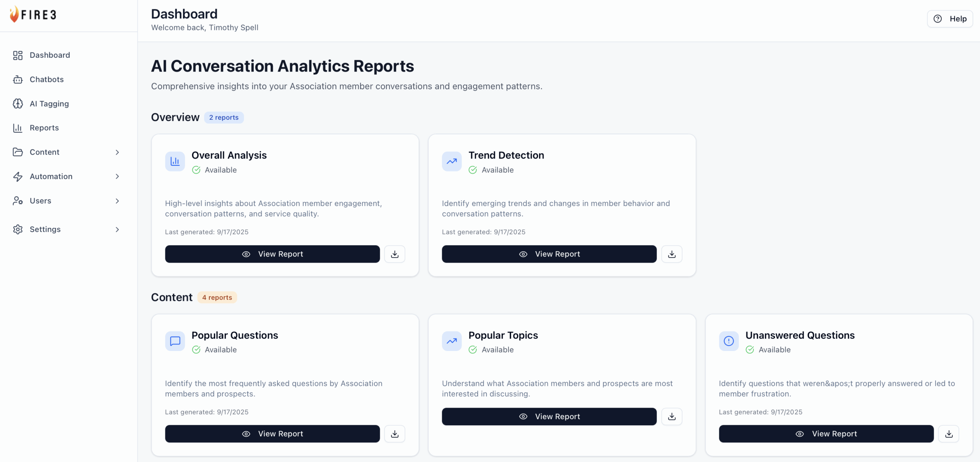
Task: Open the Help button
Action: [x=950, y=19]
